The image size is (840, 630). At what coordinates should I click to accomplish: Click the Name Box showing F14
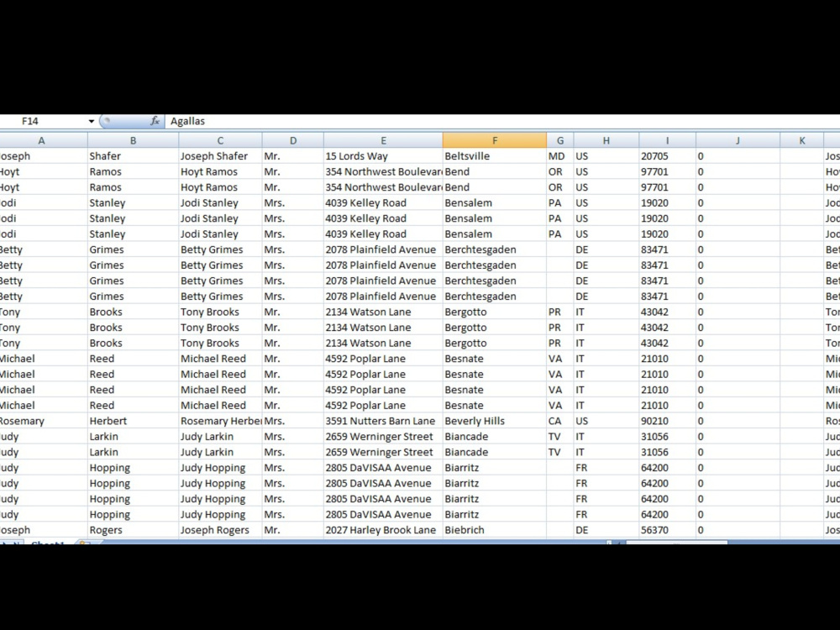(x=44, y=121)
